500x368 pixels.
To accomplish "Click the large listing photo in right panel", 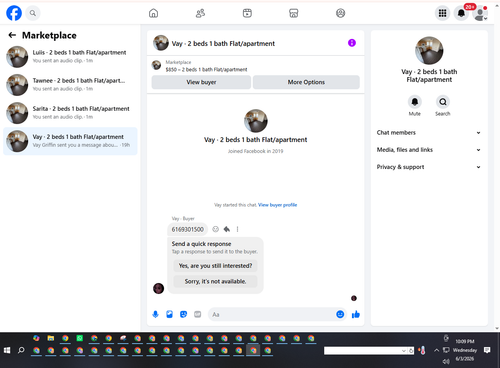I will click(x=429, y=50).
